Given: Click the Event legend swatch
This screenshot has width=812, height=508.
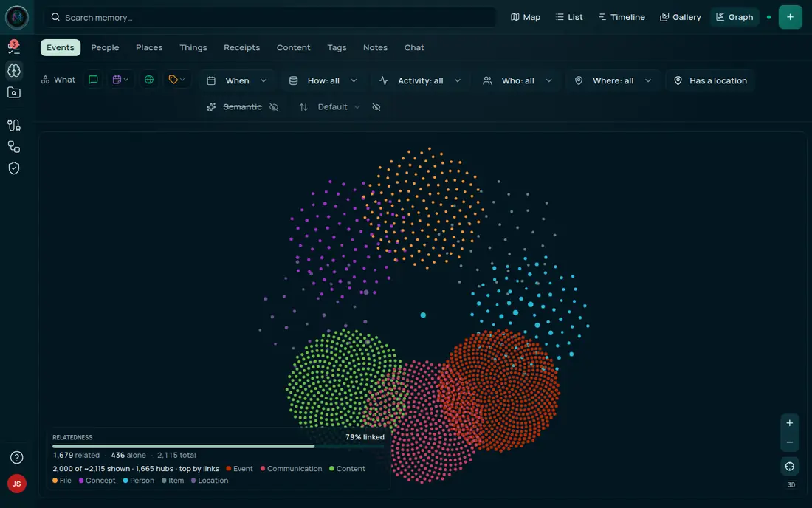Looking at the screenshot, I should click(228, 469).
